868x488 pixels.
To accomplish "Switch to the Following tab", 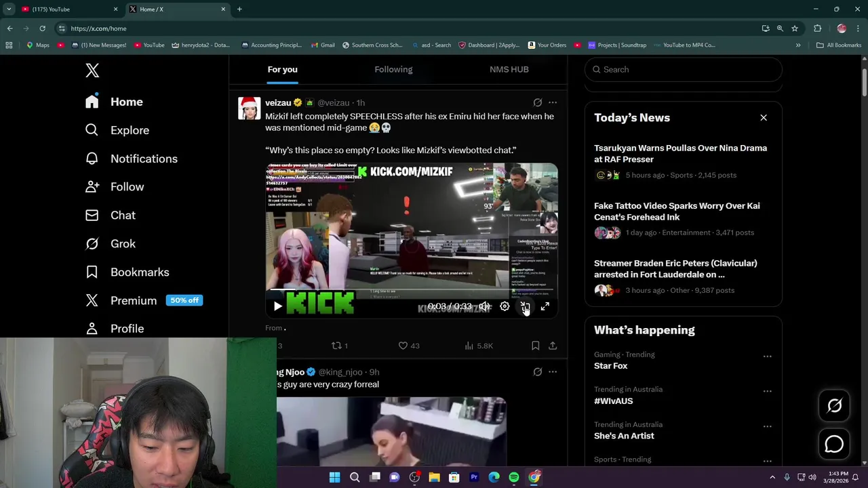I will (x=393, y=69).
